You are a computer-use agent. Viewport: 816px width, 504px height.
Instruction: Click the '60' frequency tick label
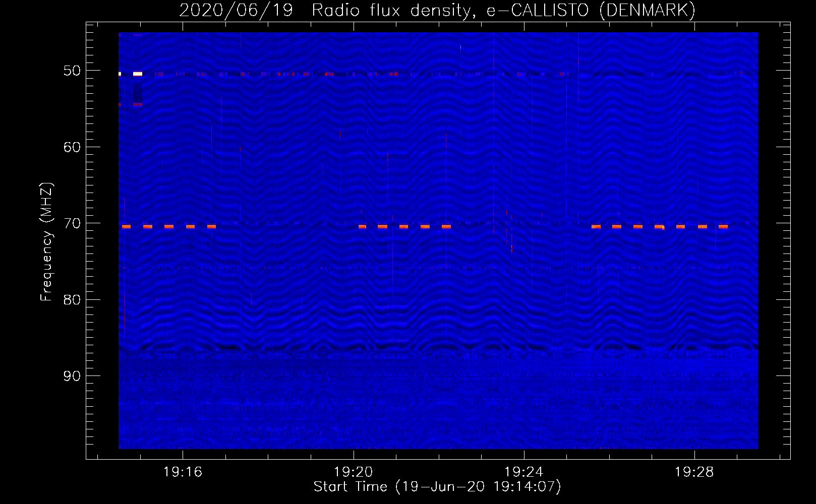72,147
